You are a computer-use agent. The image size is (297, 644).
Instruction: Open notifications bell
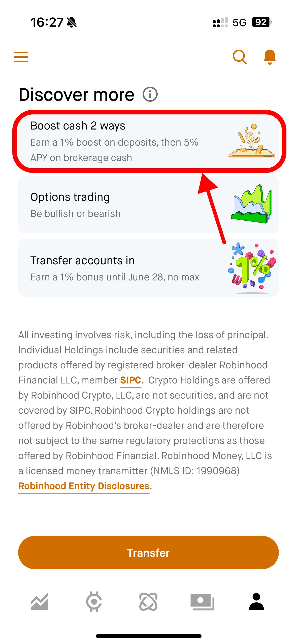(270, 57)
